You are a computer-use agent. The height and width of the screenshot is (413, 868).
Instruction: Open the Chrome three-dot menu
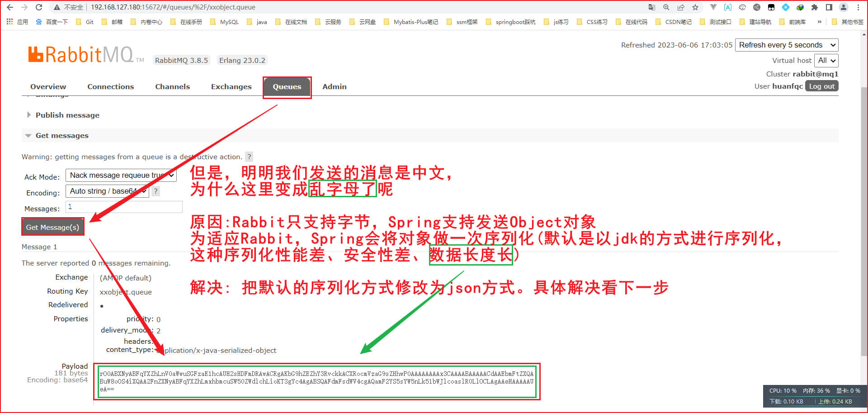pyautogui.click(x=858, y=7)
